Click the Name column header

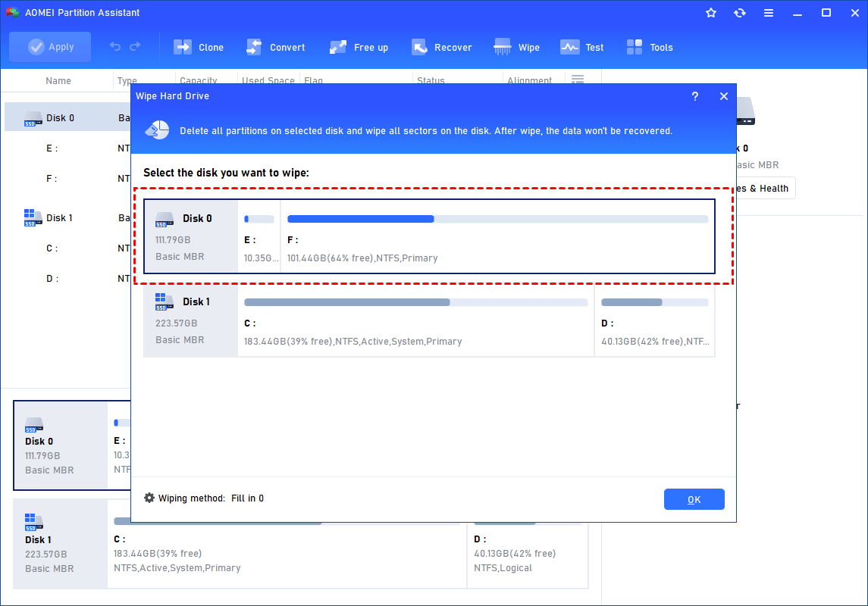click(58, 81)
